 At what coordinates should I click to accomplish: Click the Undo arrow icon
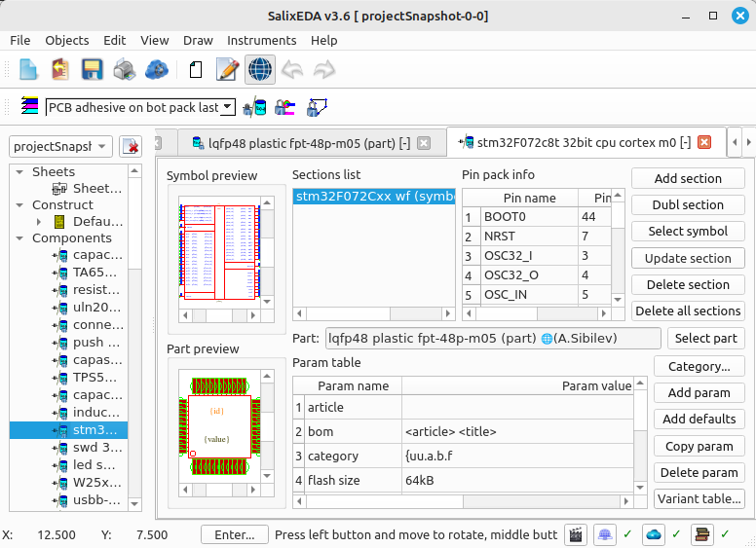tap(292, 69)
